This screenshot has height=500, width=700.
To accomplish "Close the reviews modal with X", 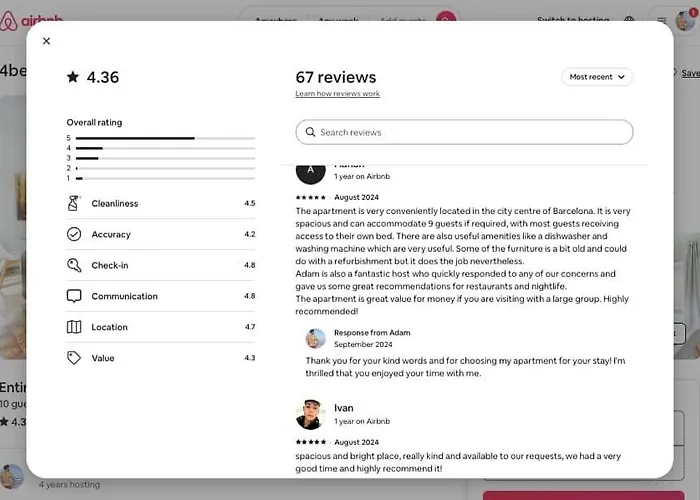I will [46, 41].
